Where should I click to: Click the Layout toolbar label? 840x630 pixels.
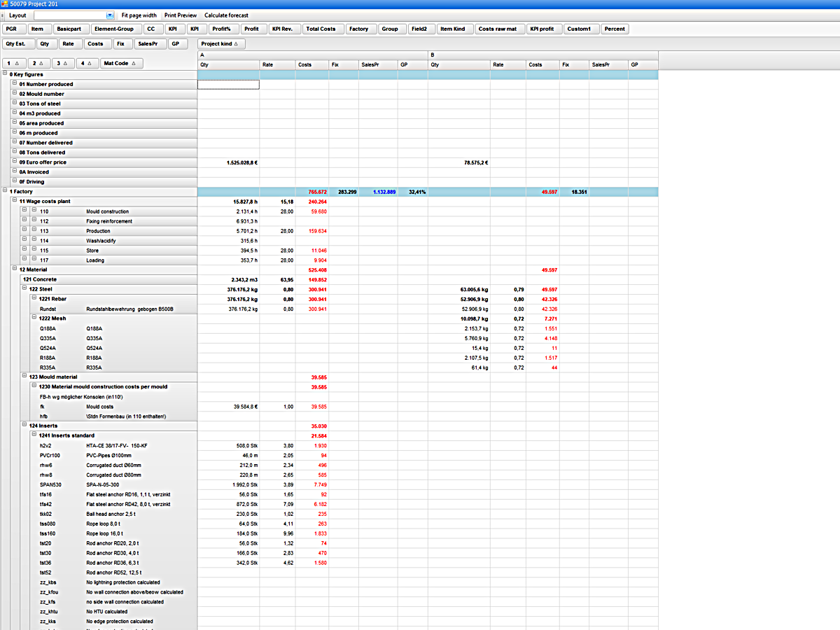tap(17, 15)
